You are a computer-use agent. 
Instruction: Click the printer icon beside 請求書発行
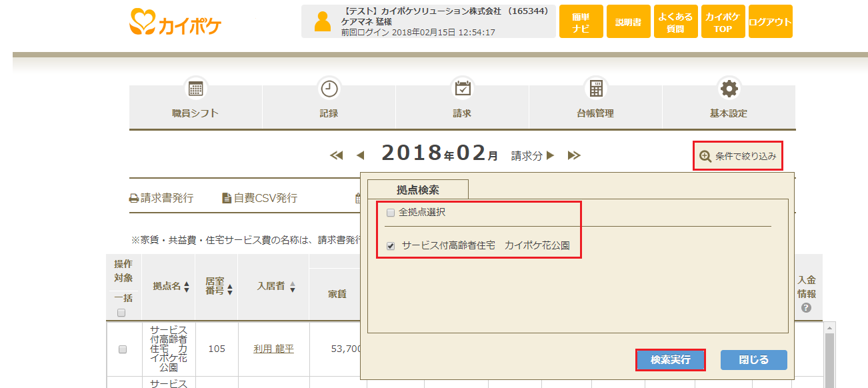click(x=134, y=199)
